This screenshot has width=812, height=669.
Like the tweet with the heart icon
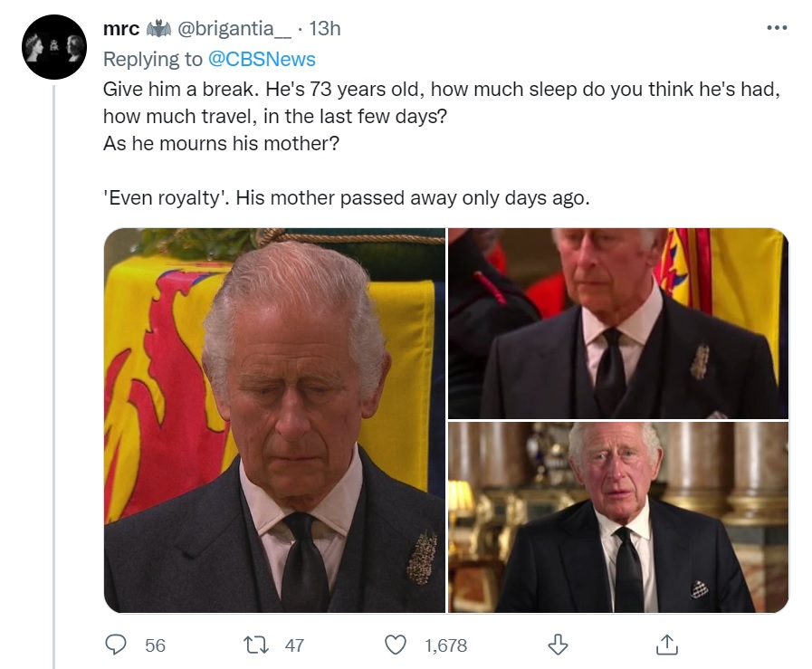(396, 645)
